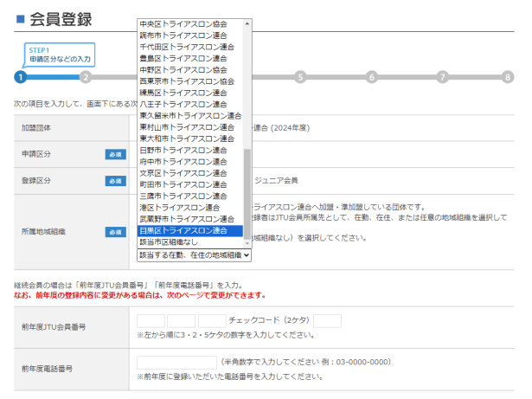The image size is (532, 399).
Task: Click the dropdown list scroll-up arrow
Action: pyautogui.click(x=248, y=23)
